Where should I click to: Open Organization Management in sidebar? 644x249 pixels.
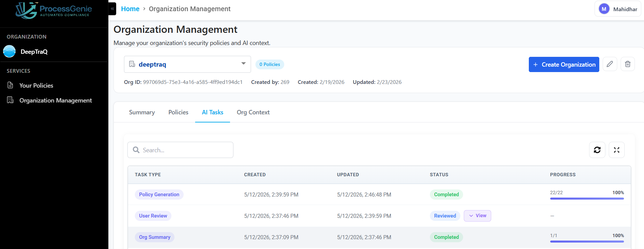pyautogui.click(x=56, y=100)
